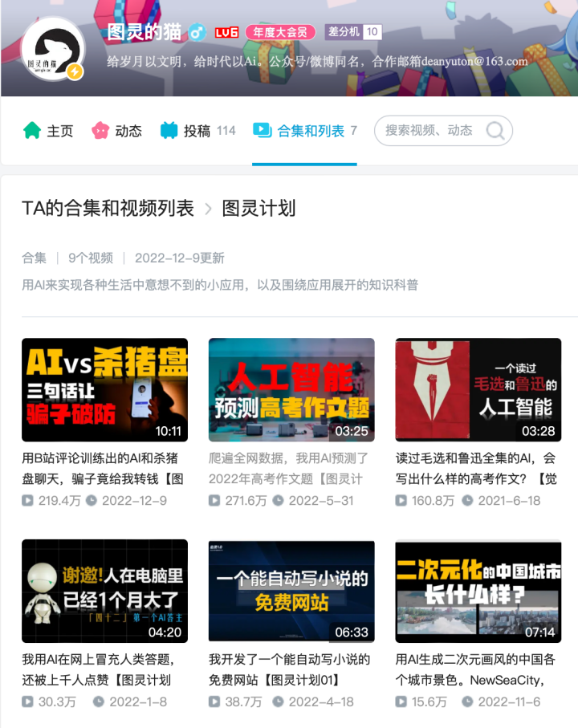Click the 年度大会员 membership badge

tap(280, 32)
